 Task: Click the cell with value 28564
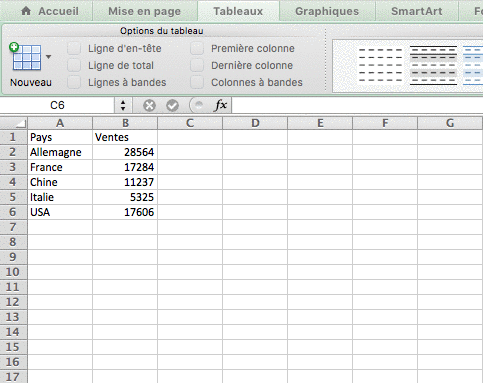(x=125, y=152)
